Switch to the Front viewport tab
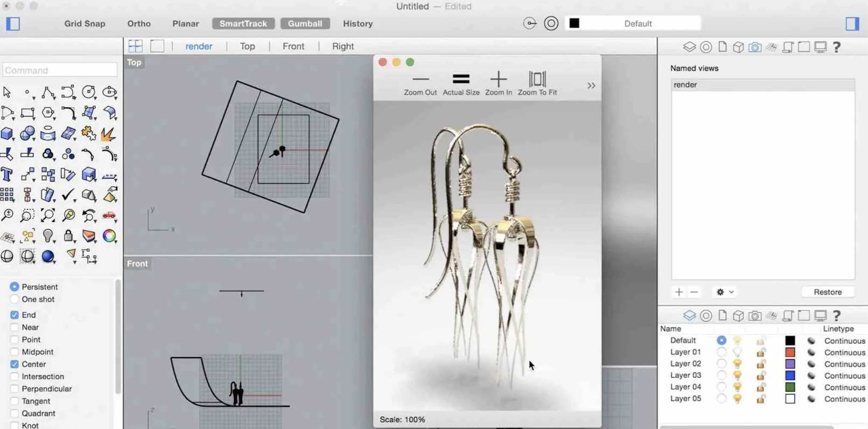 [293, 46]
